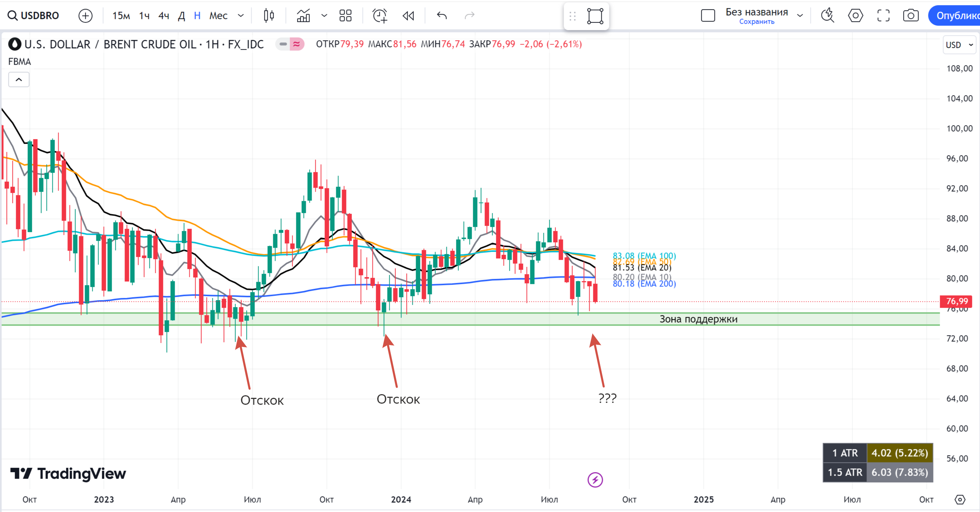
Task: Undo the last action with the arrow icon
Action: (442, 16)
